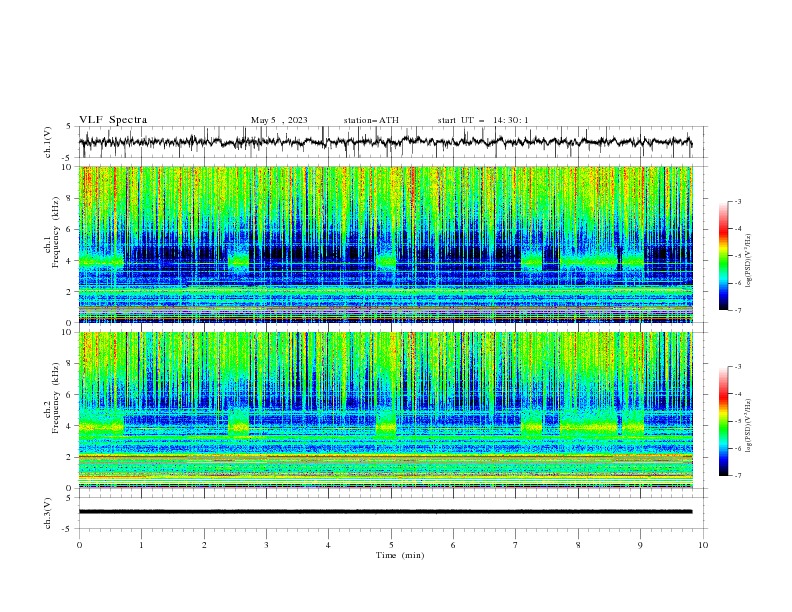Click time axis tick label '2'

tap(204, 545)
